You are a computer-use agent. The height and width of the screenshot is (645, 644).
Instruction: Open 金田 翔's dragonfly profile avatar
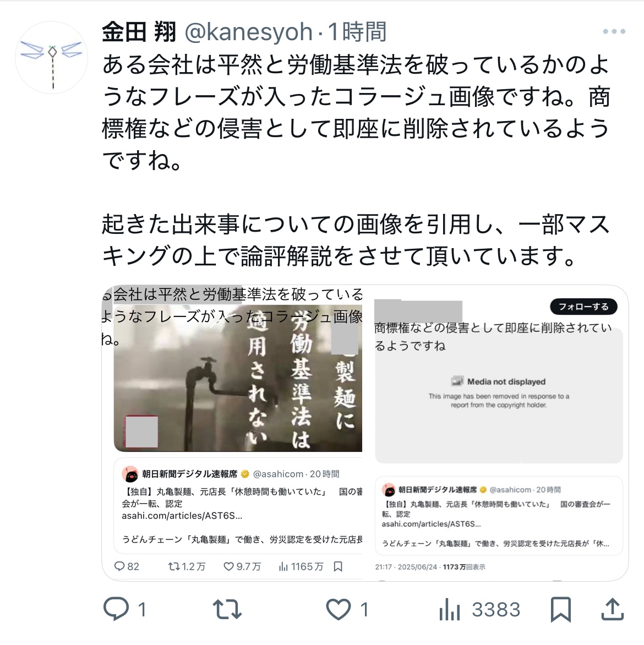pos(52,58)
